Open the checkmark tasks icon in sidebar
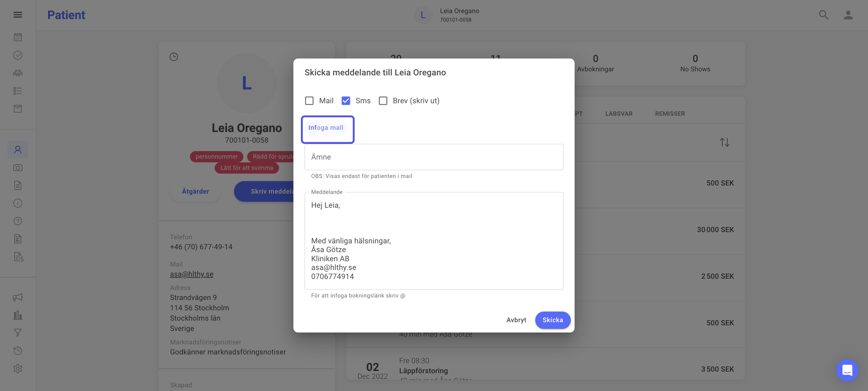The height and width of the screenshot is (391, 868). click(x=18, y=55)
